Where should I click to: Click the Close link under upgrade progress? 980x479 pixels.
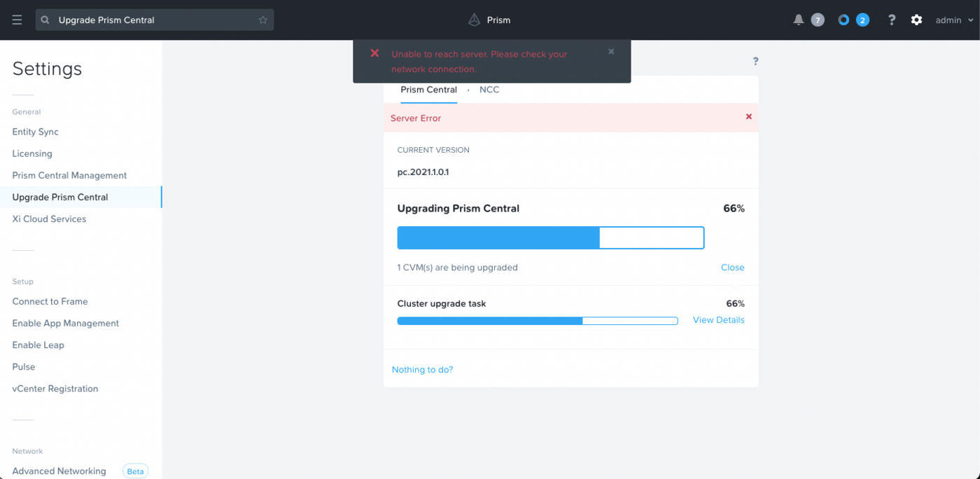732,268
